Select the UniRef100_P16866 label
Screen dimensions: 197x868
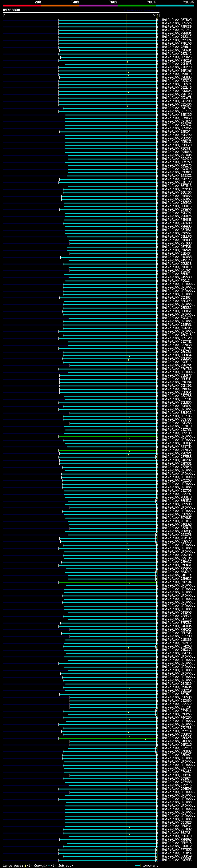click(176, 196)
